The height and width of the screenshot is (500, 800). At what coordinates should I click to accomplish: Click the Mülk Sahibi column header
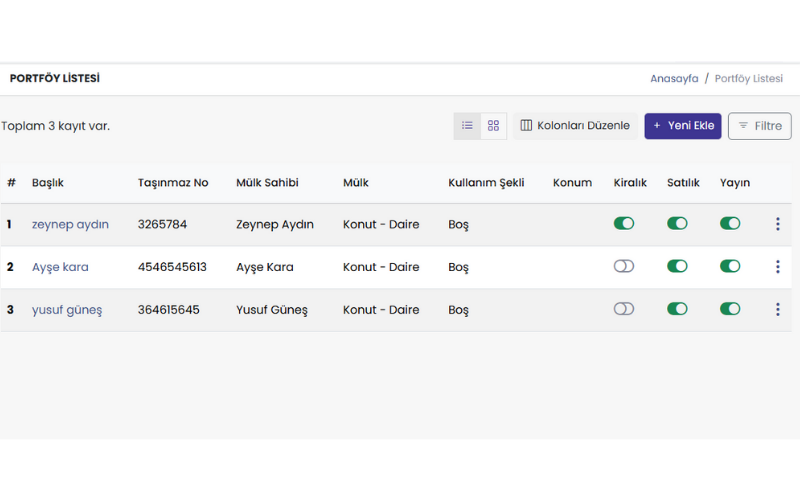tap(267, 183)
